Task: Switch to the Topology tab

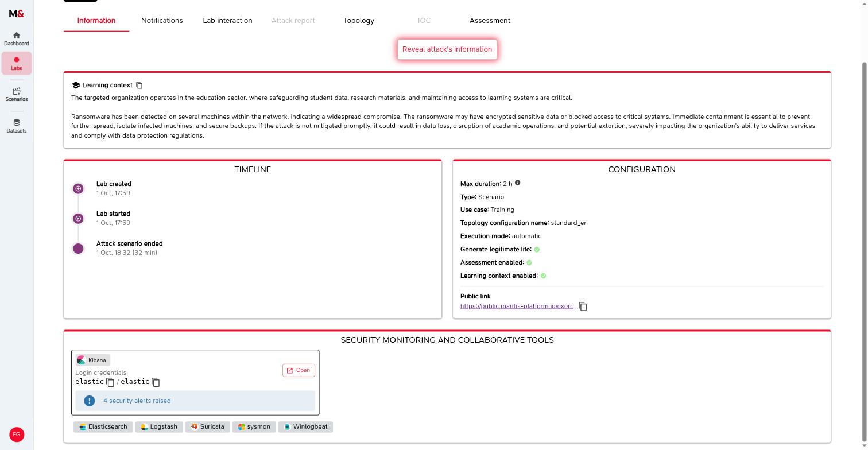Action: pyautogui.click(x=359, y=21)
